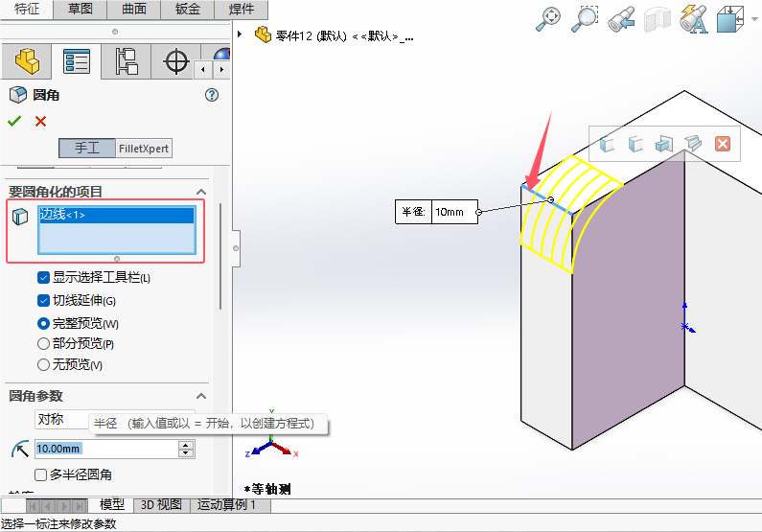762x532 pixels.
Task: Expand flyout tree arrow in viewport
Action: click(240, 34)
